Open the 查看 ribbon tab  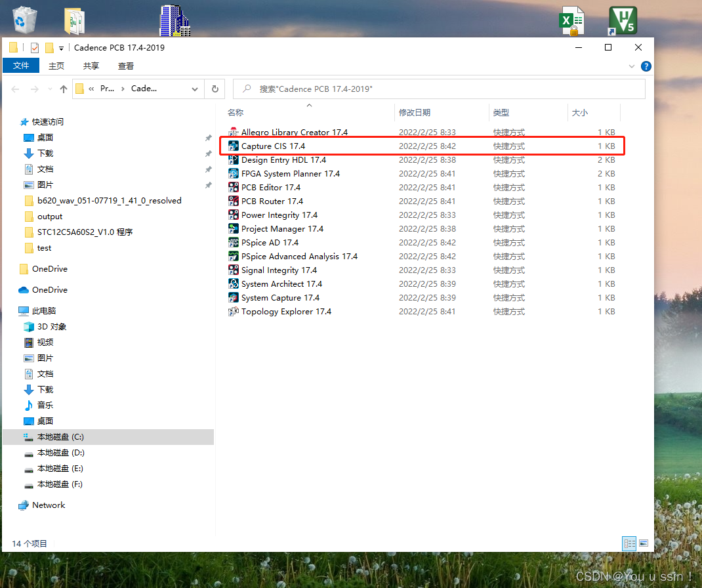(x=126, y=66)
